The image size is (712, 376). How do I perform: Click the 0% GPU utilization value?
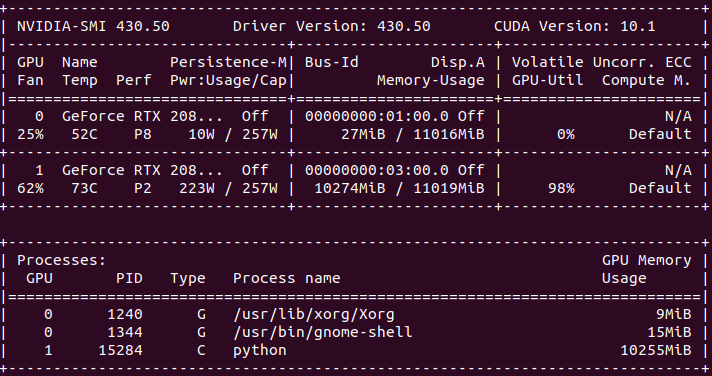click(565, 134)
